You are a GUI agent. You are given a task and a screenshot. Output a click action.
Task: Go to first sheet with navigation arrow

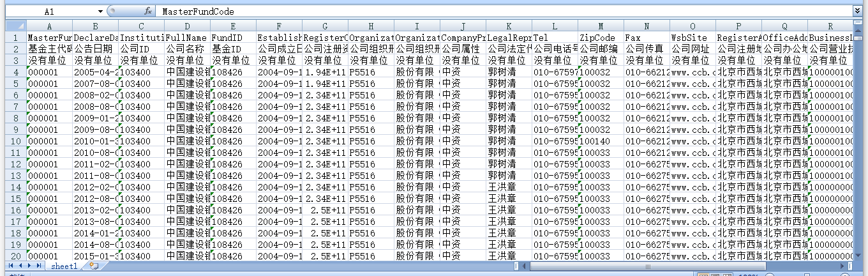pos(10,265)
